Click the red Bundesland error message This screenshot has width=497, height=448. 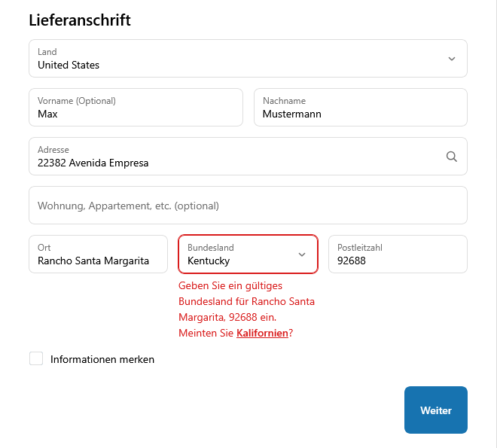[246, 301]
